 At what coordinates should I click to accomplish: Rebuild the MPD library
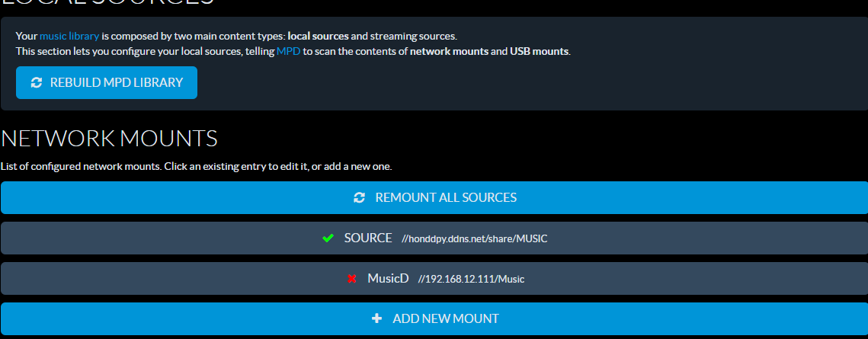point(107,83)
